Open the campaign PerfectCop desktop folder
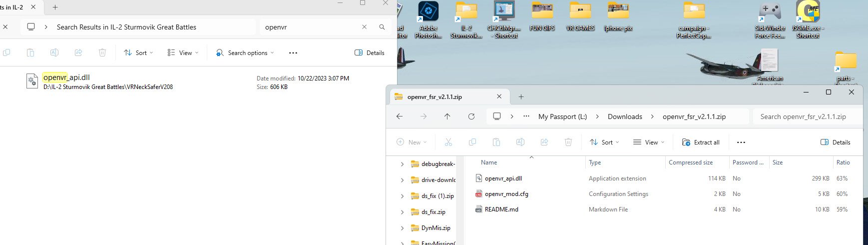Image resolution: width=868 pixels, height=245 pixels. [x=694, y=20]
